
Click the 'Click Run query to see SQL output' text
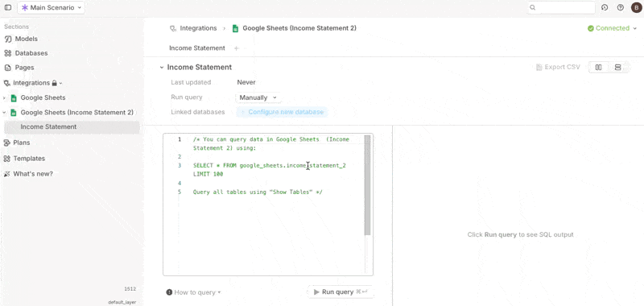[x=520, y=235]
